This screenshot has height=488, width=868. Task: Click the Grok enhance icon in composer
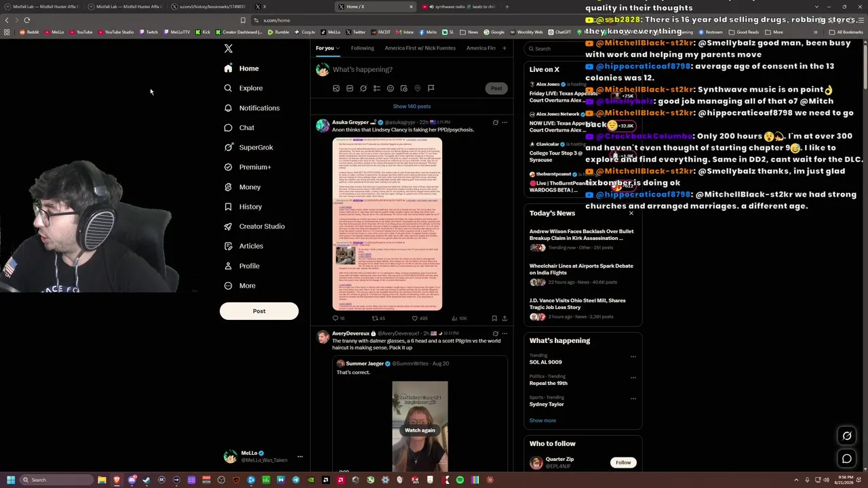pos(363,88)
